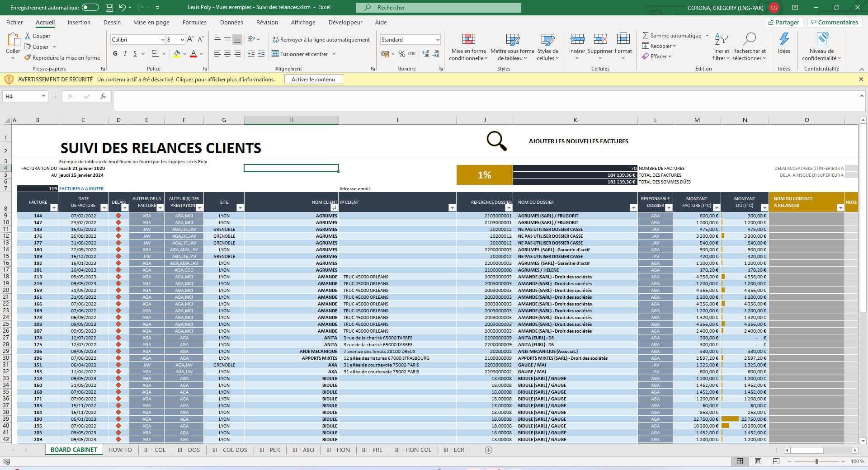Increase font size with the larger A icon
This screenshot has height=470, width=868.
click(190, 39)
